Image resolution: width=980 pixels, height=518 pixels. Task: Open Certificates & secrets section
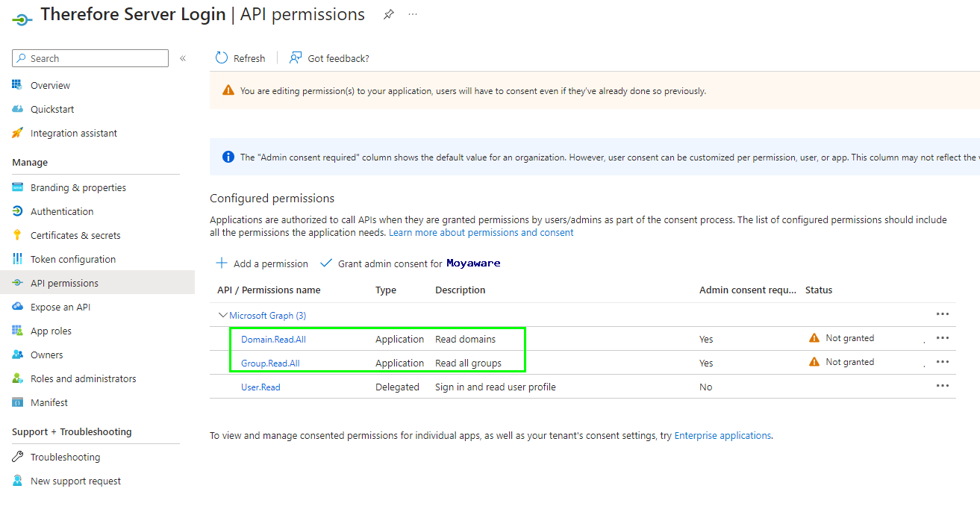pyautogui.click(x=75, y=234)
